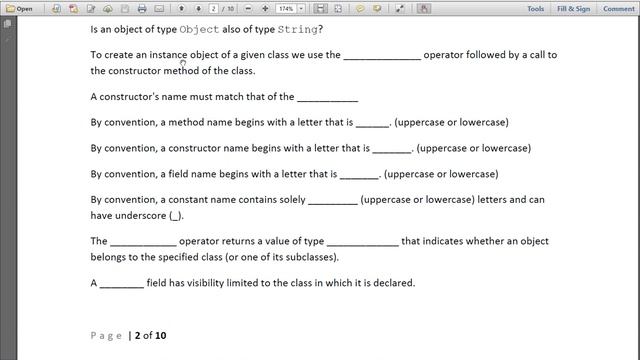
Task: Click the '2 of 10' page footer
Action: click(x=151, y=336)
